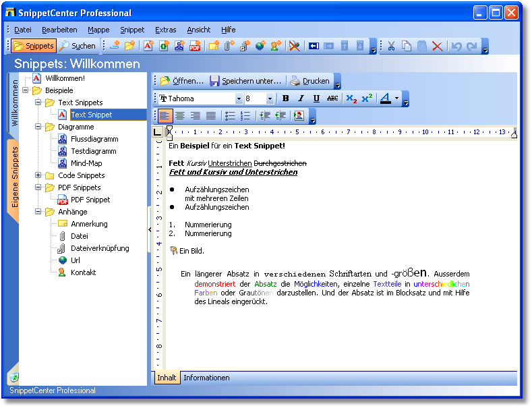Image resolution: width=532 pixels, height=408 pixels.
Task: Click the red X delete icon
Action: [x=438, y=46]
